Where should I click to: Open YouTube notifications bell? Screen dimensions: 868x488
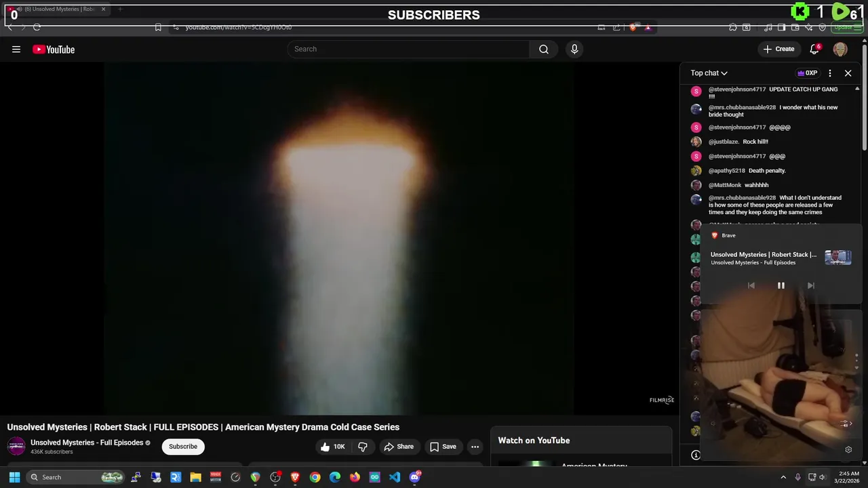tap(815, 49)
